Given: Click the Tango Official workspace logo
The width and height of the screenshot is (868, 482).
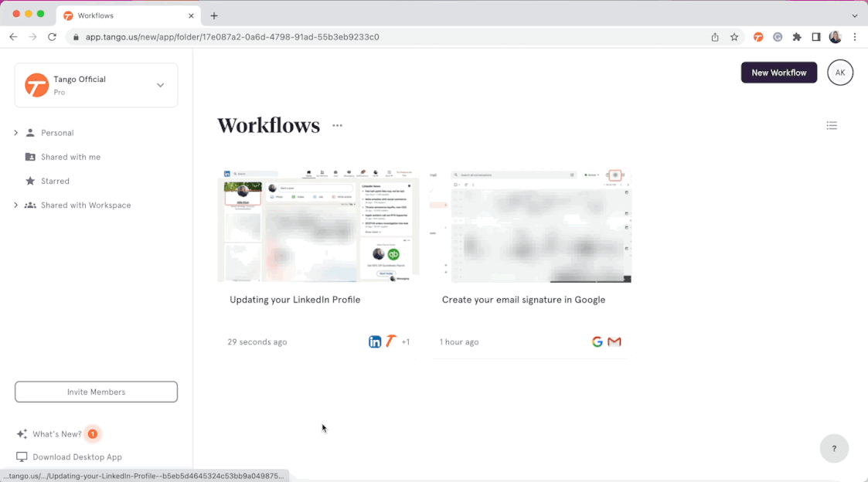Looking at the screenshot, I should [x=36, y=85].
